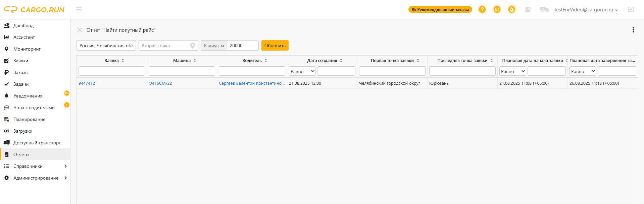Open Доступный транспорт in the sidebar
The width and height of the screenshot is (644, 204).
37,143
